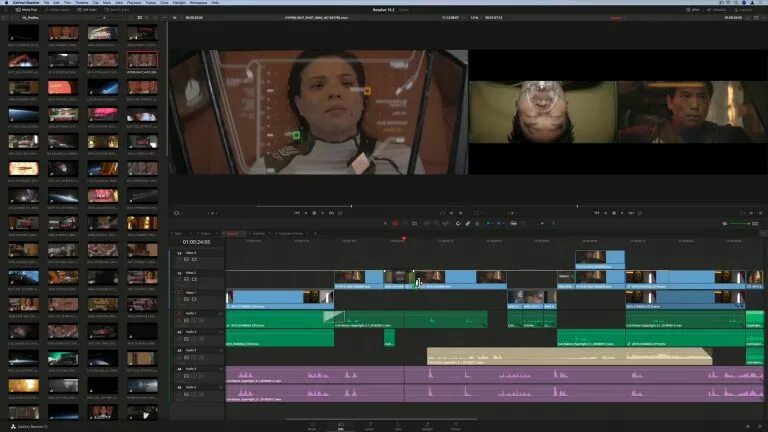Switch to the Fusion page
Viewport: 768px width, 432px height.
tap(370, 426)
